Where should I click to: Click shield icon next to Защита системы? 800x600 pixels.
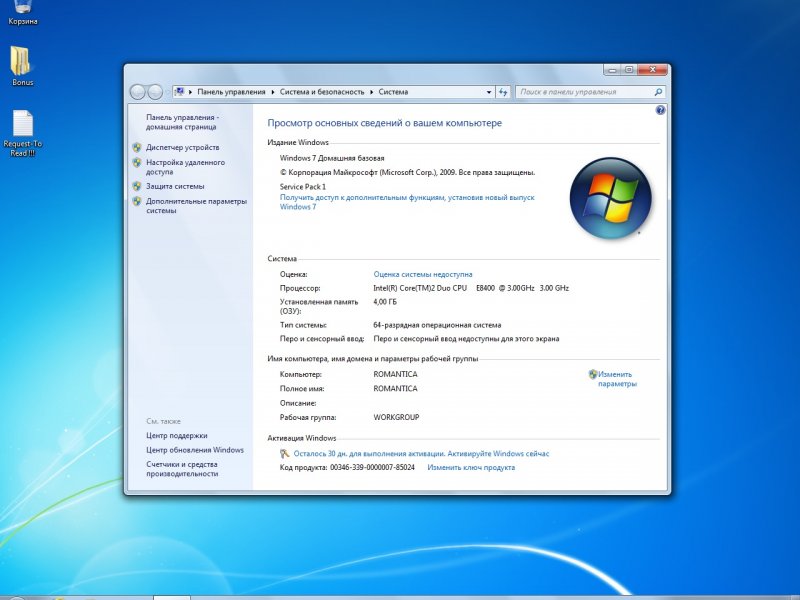click(137, 186)
